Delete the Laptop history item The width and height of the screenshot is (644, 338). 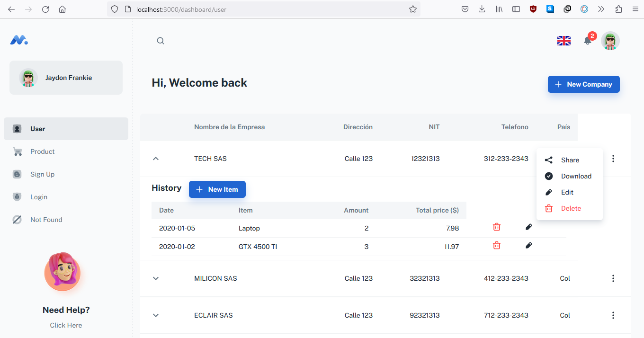(497, 227)
